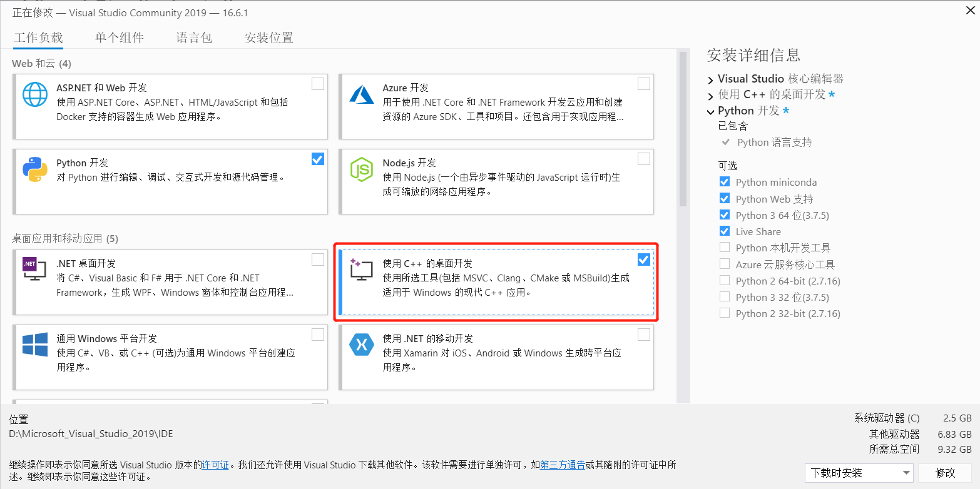Click the C++ desktop development monitor icon
The width and height of the screenshot is (980, 489).
361,270
